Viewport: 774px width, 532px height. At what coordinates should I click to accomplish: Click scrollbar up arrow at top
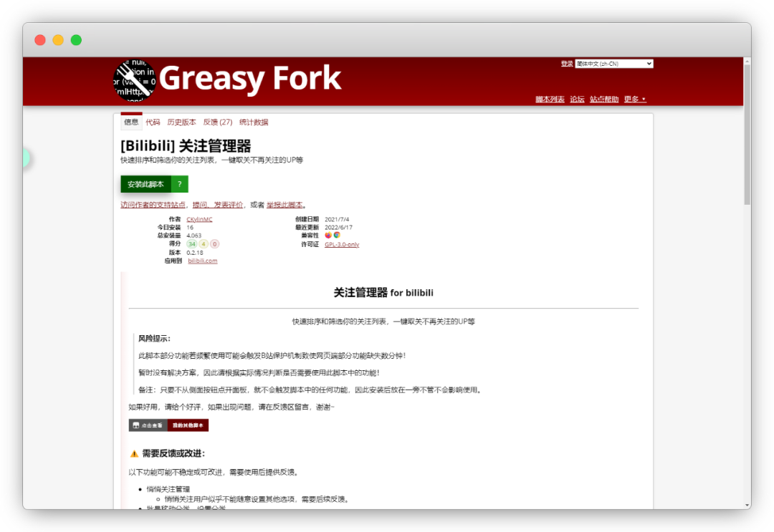747,62
